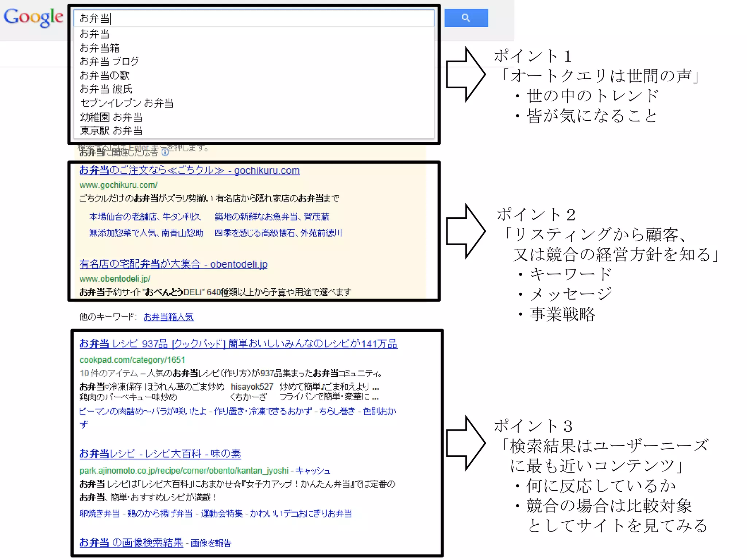This screenshot has height=560, width=747.
Task: Click the Google logo
Action: coord(34,17)
